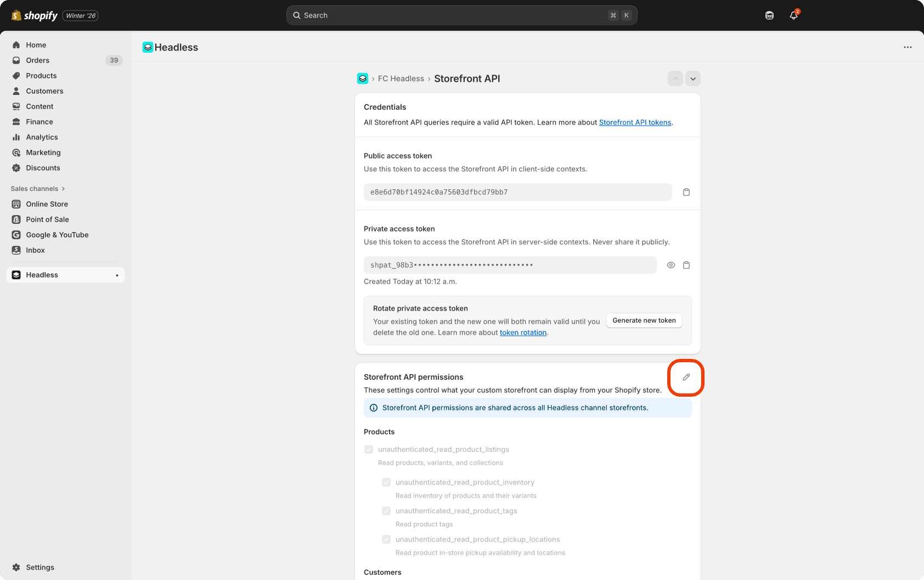This screenshot has width=924, height=580.
Task: Click 'Read product tags' description
Action: point(424,525)
